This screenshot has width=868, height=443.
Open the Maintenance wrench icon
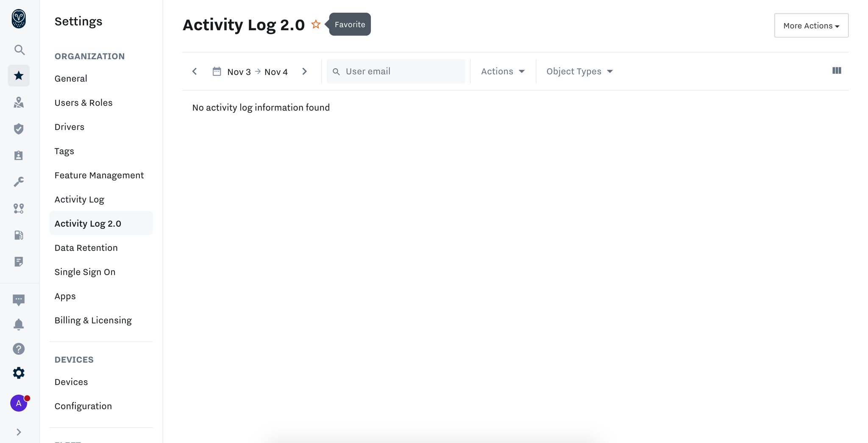point(19,182)
